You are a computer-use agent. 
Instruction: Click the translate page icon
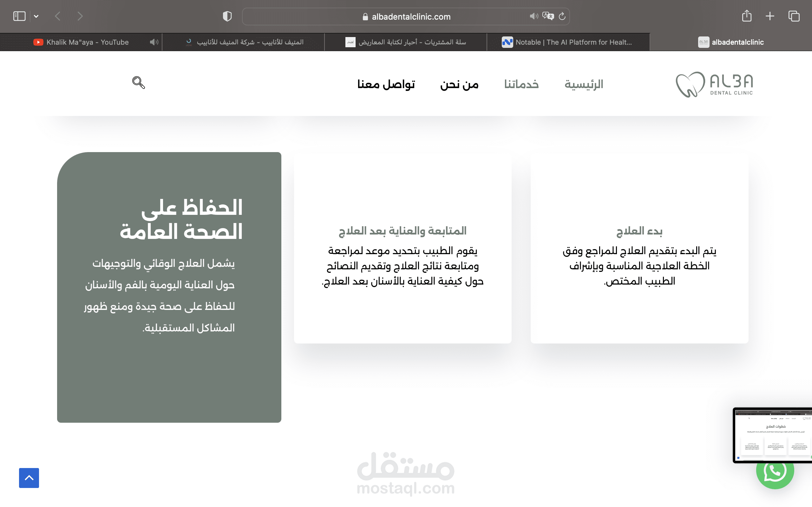(548, 16)
